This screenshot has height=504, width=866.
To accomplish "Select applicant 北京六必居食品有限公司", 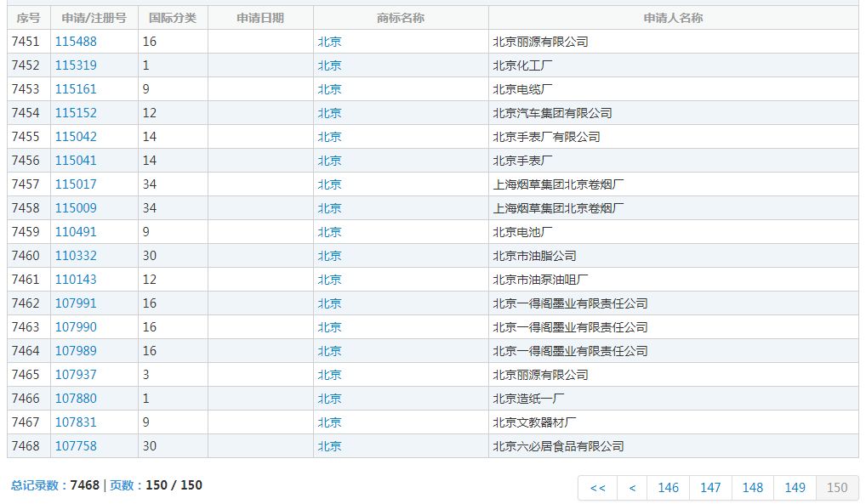I will [558, 445].
